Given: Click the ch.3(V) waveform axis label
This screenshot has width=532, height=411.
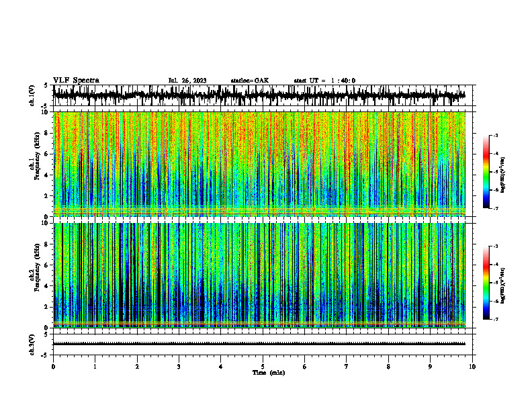Looking at the screenshot, I should [32, 345].
